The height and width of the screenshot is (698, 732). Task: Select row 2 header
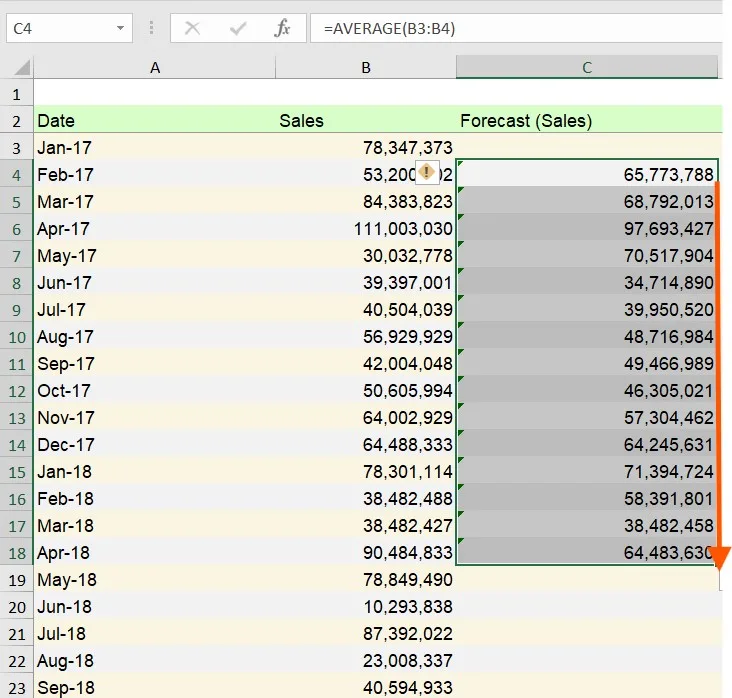point(17,121)
